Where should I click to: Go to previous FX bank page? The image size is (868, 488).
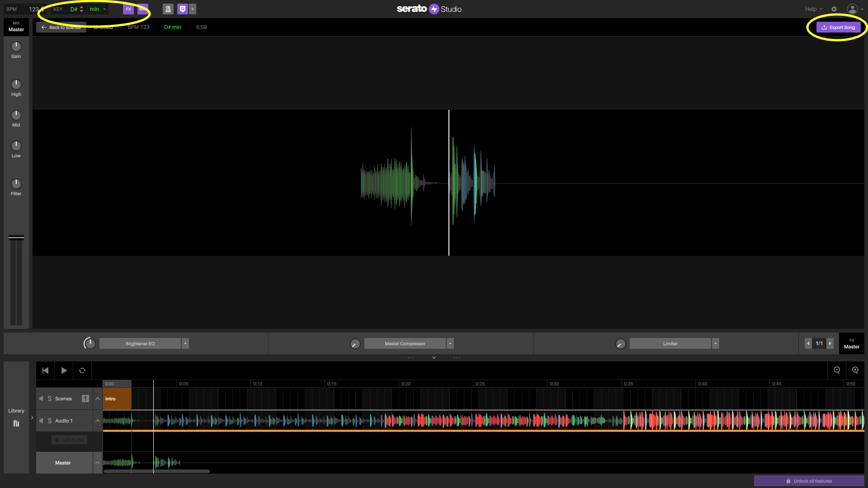tap(808, 343)
